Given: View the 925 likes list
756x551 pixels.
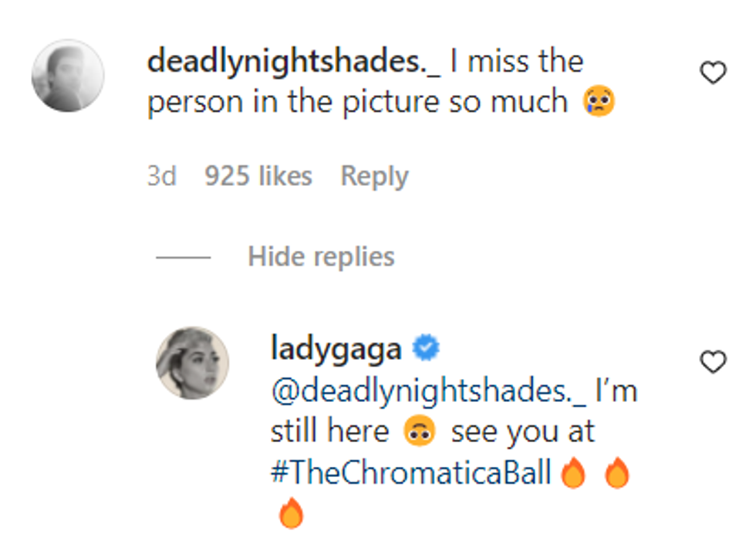Looking at the screenshot, I should pos(258,176).
